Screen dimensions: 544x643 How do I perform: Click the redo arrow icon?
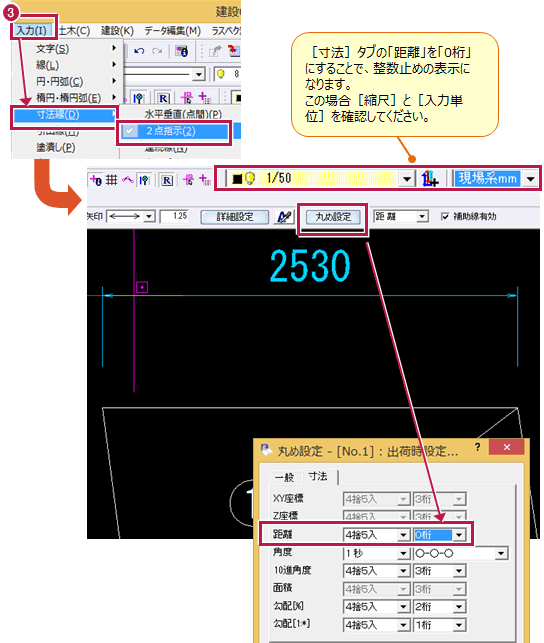pyautogui.click(x=157, y=51)
